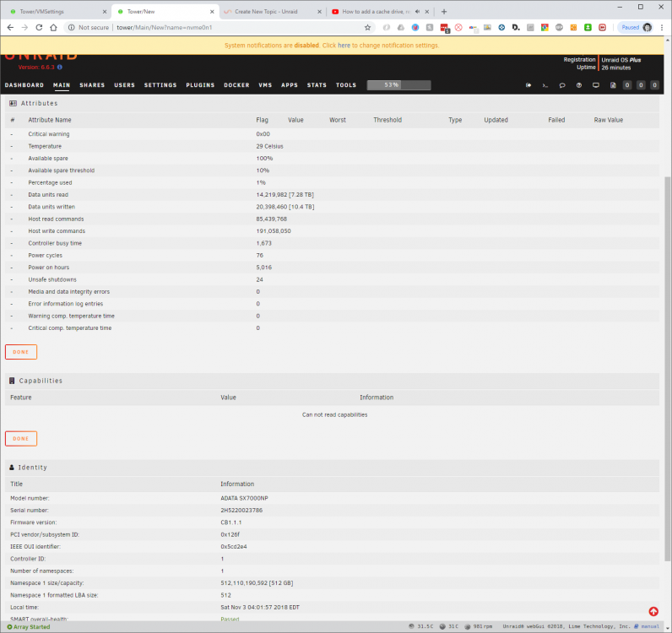The height and width of the screenshot is (633, 672).
Task: Reload the page
Action: (39, 27)
